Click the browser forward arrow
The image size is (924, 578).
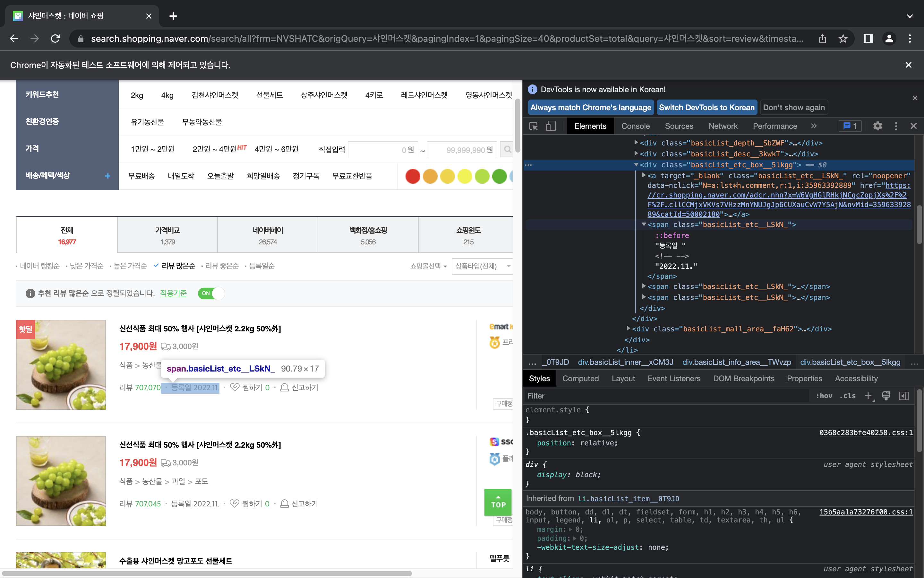click(35, 39)
